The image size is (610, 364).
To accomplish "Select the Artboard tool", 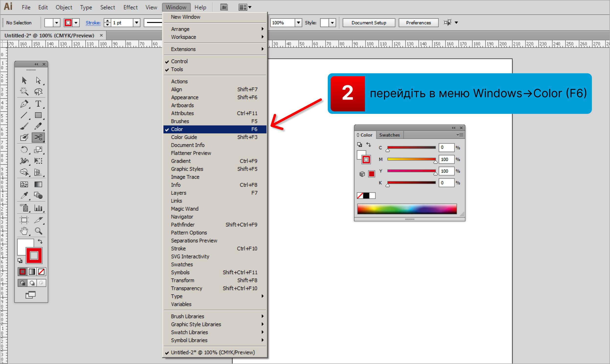I will click(24, 220).
